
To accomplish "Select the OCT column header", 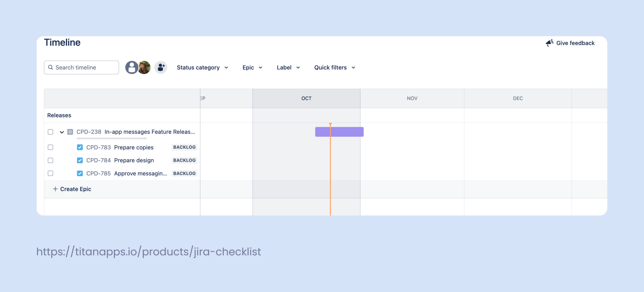I will point(306,98).
